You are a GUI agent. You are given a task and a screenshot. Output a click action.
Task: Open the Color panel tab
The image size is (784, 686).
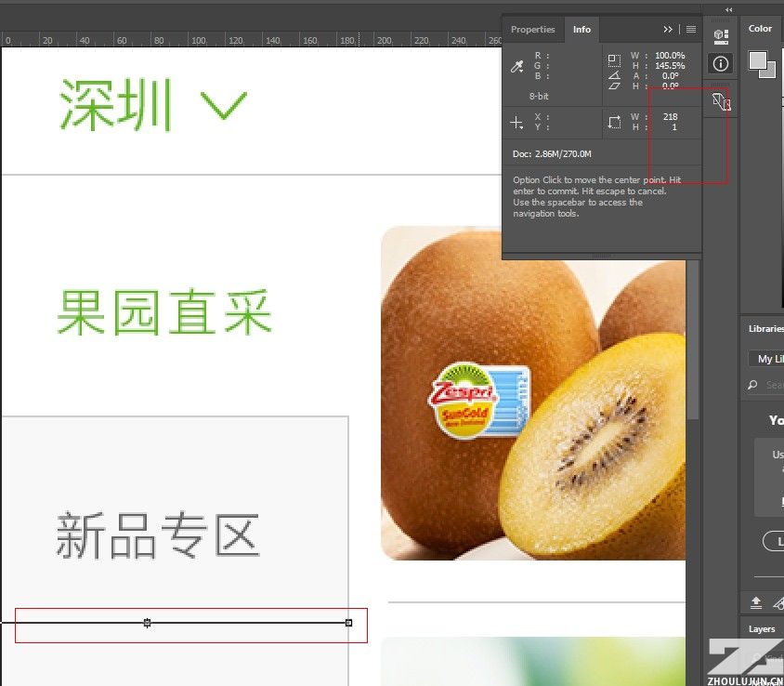[761, 29]
